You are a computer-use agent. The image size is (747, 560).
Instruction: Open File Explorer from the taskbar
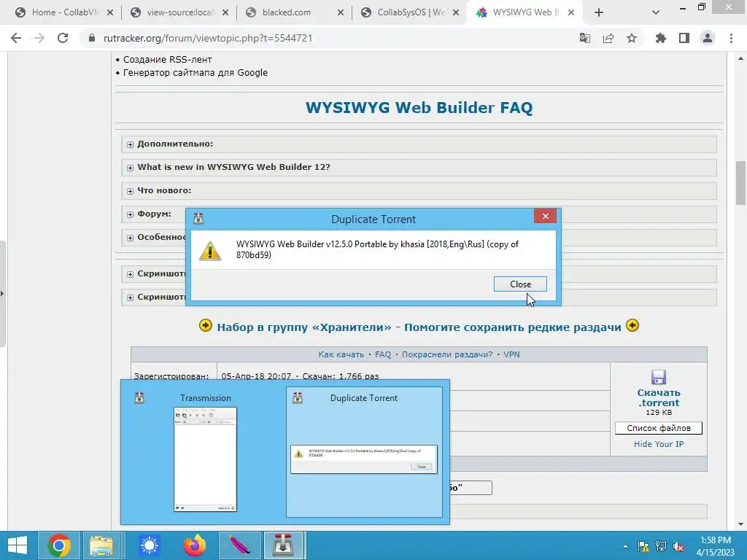(x=101, y=545)
